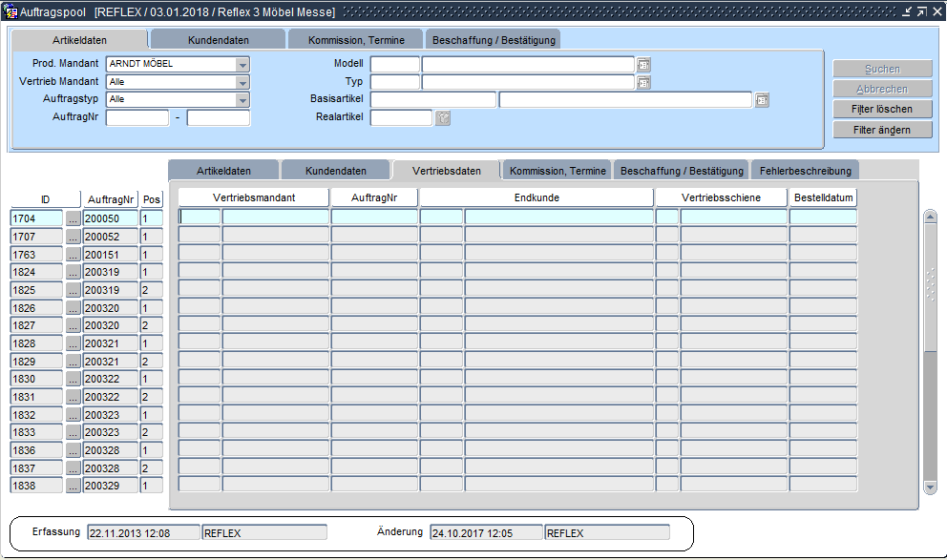The width and height of the screenshot is (947, 560).
Task: Click the Auftragspool window title icon
Action: (x=11, y=11)
